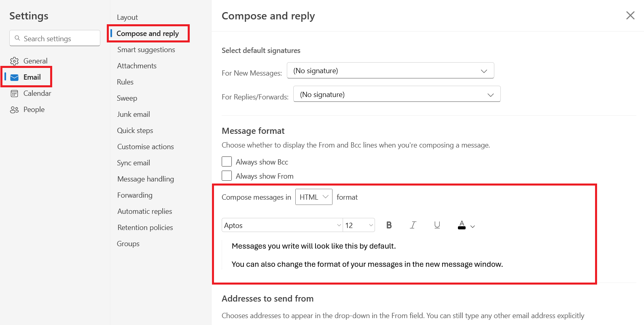This screenshot has width=644, height=325.
Task: Click the 'Always show Bcc' label text
Action: point(262,162)
